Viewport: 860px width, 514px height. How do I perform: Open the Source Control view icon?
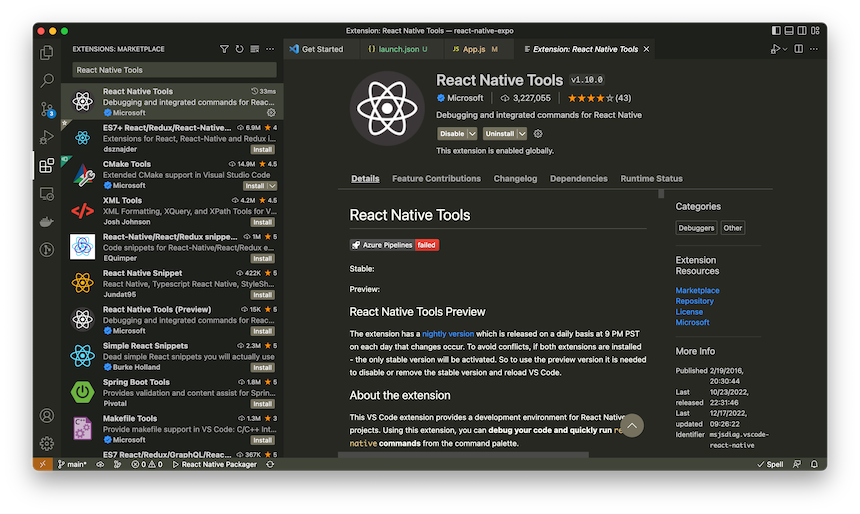click(x=47, y=109)
